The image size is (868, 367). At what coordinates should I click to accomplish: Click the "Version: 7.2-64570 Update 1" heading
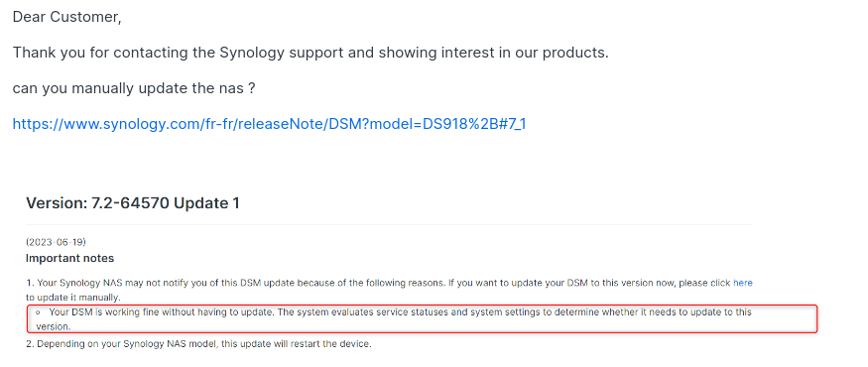click(133, 203)
